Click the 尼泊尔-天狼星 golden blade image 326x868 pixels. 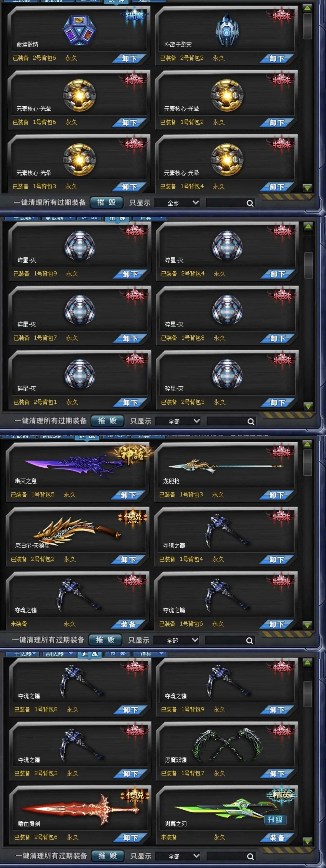[77, 529]
